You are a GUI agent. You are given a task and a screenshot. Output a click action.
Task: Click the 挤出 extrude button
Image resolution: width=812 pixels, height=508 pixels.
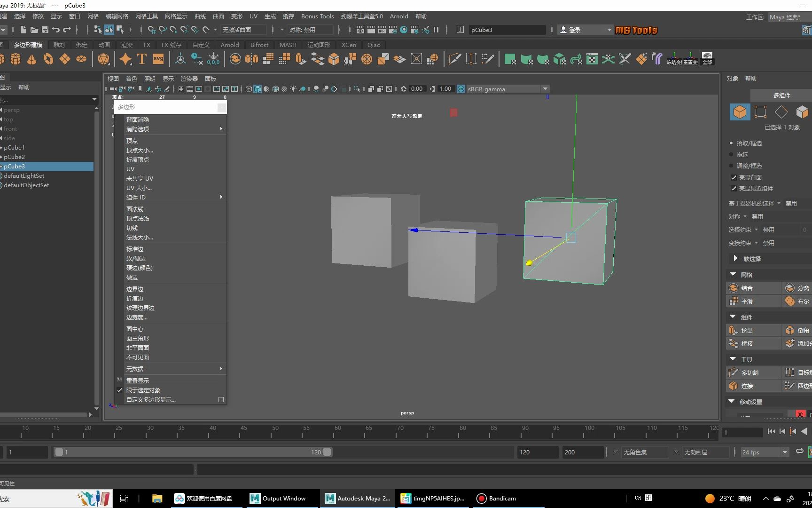coord(747,331)
